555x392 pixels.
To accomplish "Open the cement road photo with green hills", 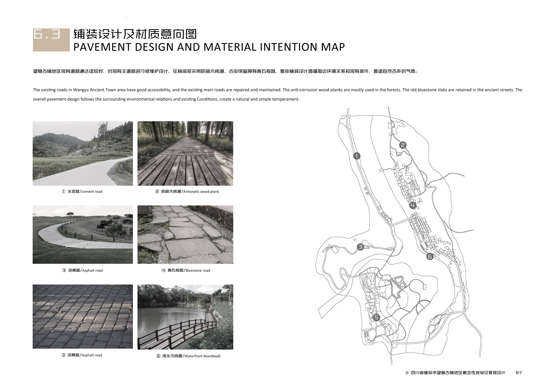I will 83,153.
